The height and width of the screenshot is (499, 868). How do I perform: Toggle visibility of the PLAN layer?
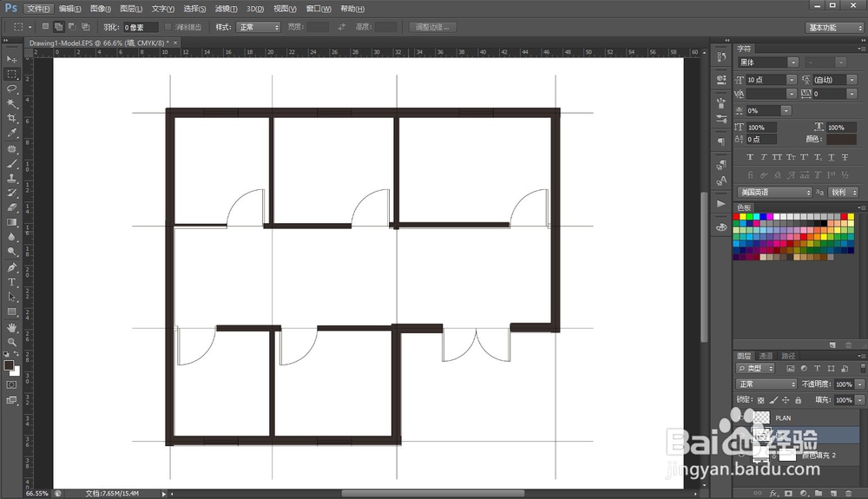pyautogui.click(x=742, y=417)
